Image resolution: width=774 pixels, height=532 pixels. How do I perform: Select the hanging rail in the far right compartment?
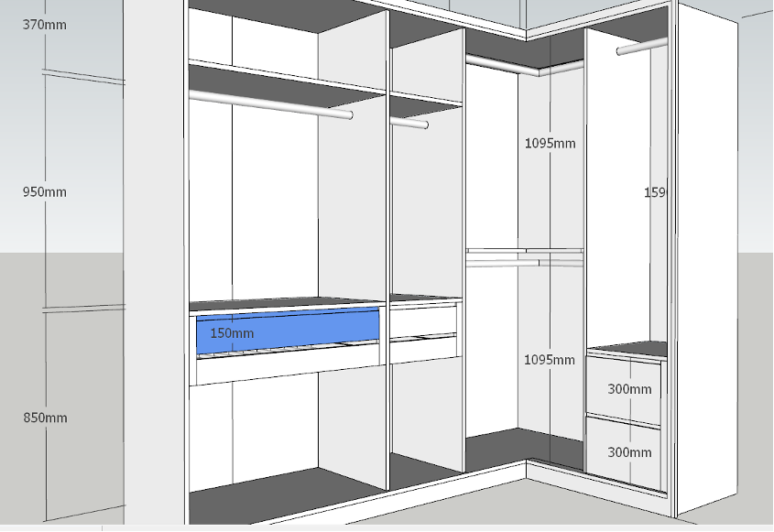(641, 47)
